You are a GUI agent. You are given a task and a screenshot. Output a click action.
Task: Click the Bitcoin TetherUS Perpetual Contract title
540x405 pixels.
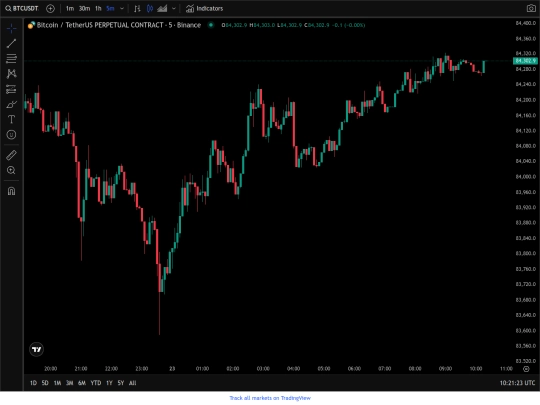pyautogui.click(x=118, y=25)
